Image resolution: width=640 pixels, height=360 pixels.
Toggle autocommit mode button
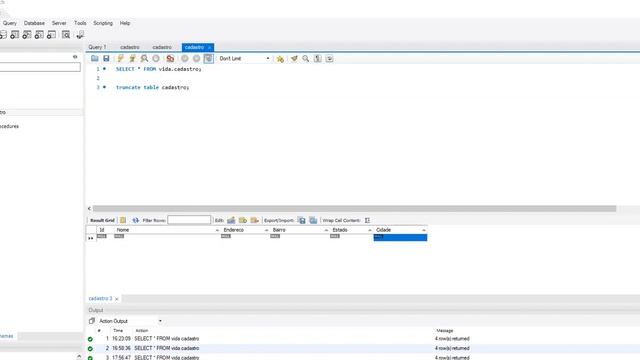pos(209,59)
